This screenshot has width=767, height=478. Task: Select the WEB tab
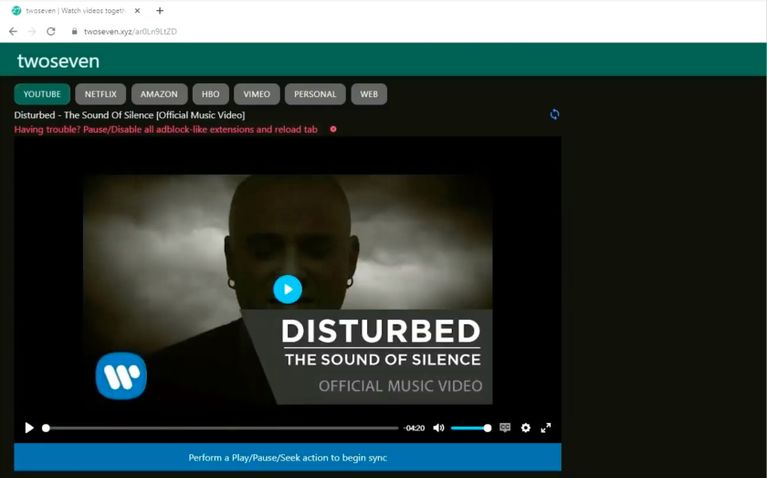pyautogui.click(x=369, y=94)
